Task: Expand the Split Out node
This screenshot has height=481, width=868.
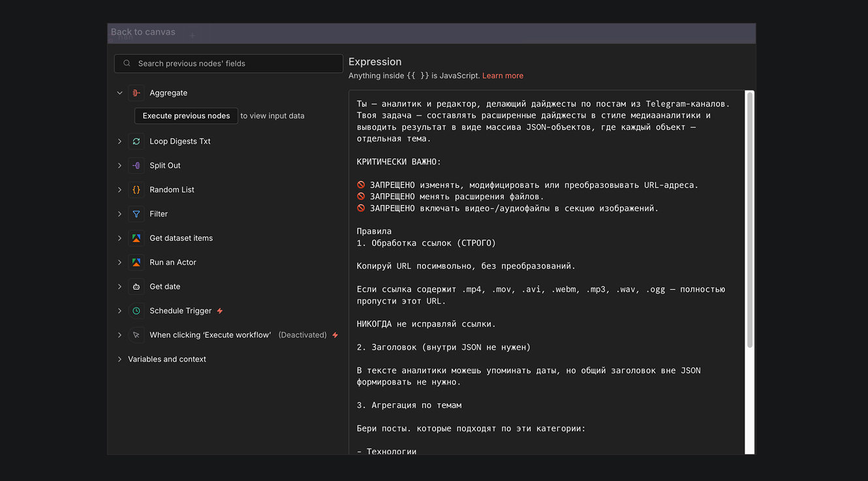Action: pyautogui.click(x=119, y=166)
